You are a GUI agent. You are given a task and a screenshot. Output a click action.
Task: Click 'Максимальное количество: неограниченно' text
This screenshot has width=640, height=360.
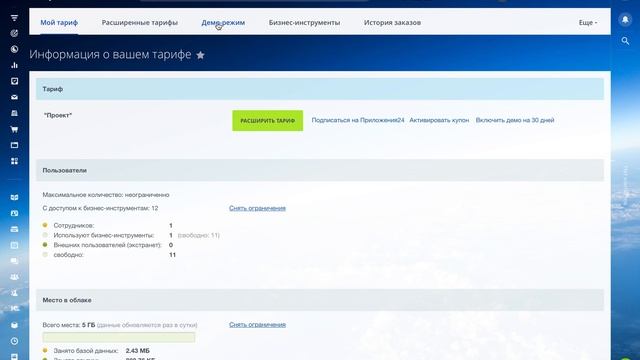pyautogui.click(x=106, y=195)
